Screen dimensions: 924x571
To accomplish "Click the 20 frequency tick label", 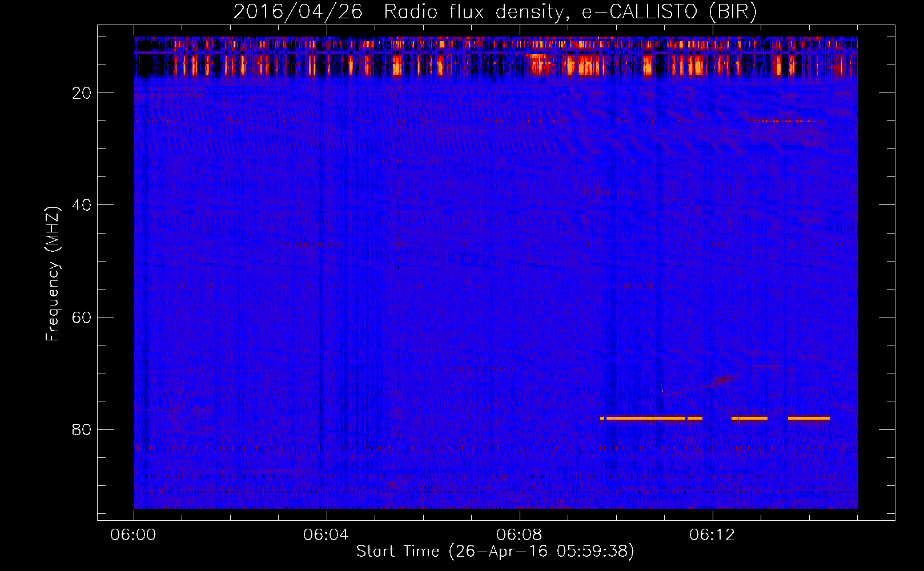I will click(x=82, y=93).
